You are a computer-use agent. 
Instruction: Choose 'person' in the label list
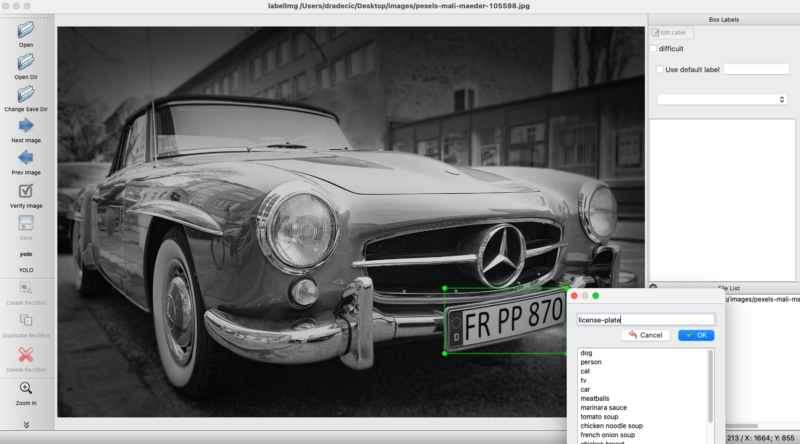[x=590, y=362]
